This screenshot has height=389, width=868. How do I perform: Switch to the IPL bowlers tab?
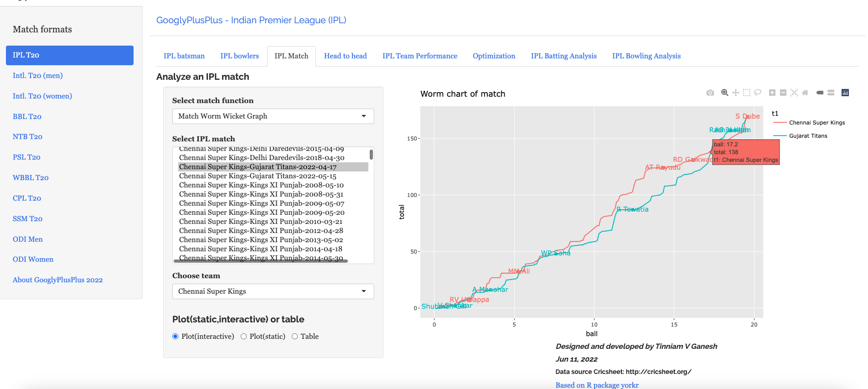pyautogui.click(x=239, y=56)
